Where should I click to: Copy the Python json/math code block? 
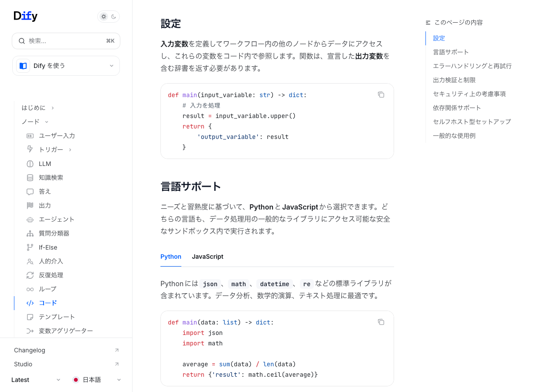tap(381, 322)
